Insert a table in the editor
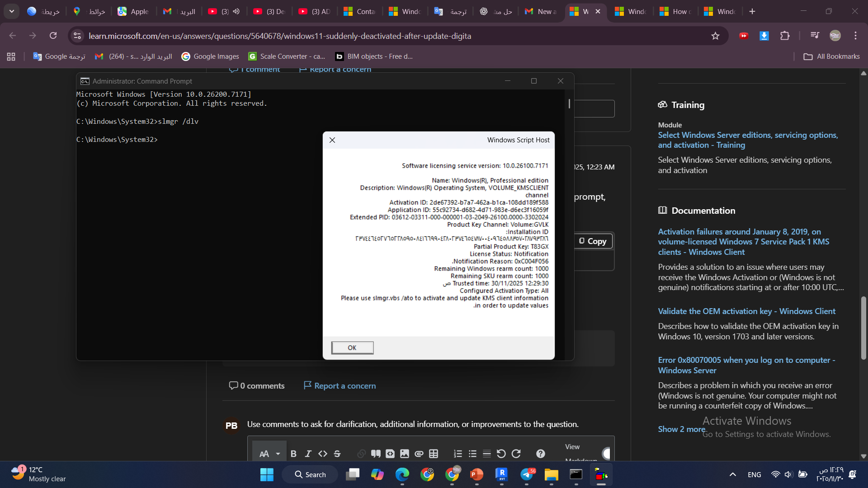 434,454
